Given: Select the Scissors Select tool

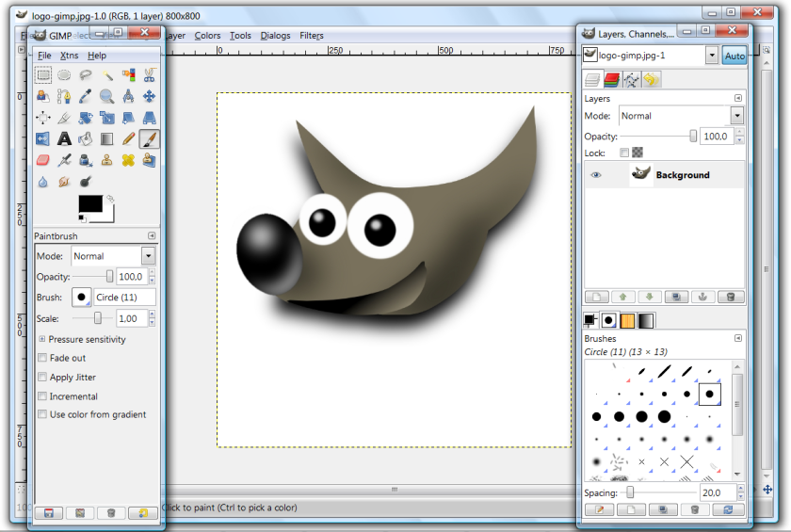Looking at the screenshot, I should click(150, 75).
